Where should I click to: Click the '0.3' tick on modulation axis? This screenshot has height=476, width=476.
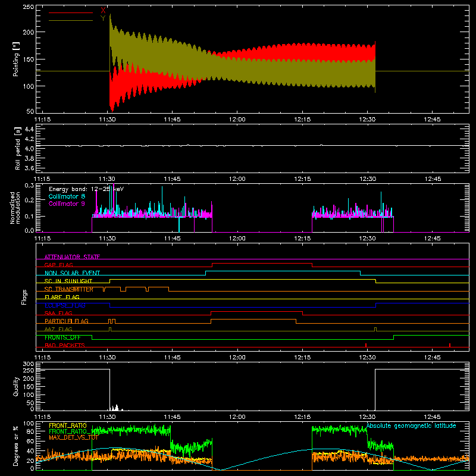coord(29,186)
